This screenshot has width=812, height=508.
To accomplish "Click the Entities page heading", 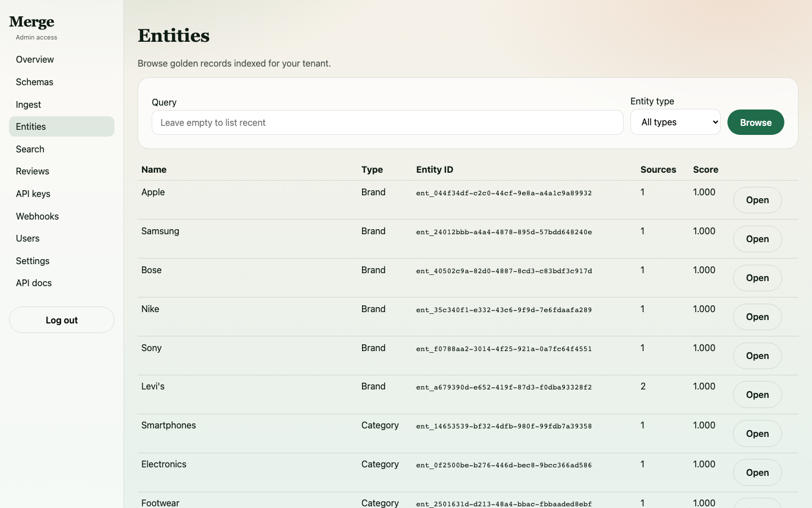I will (x=174, y=36).
